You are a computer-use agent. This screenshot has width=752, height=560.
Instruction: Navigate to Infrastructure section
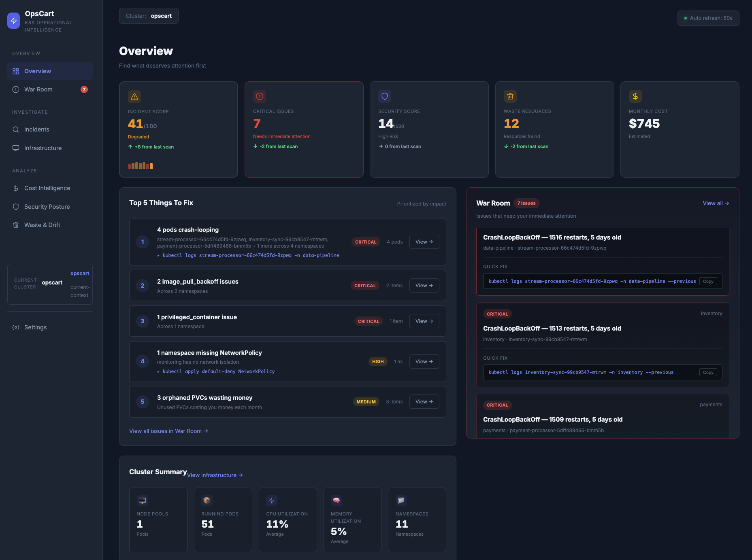pyautogui.click(x=50, y=148)
